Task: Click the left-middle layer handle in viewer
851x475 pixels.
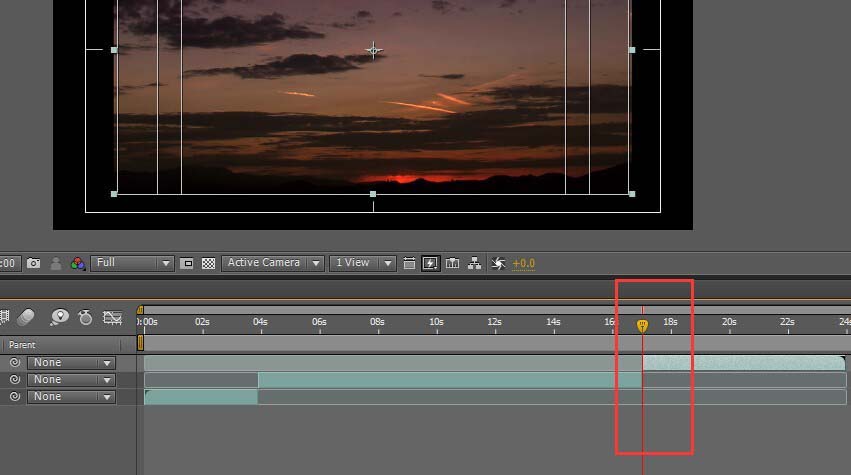Action: (114, 50)
